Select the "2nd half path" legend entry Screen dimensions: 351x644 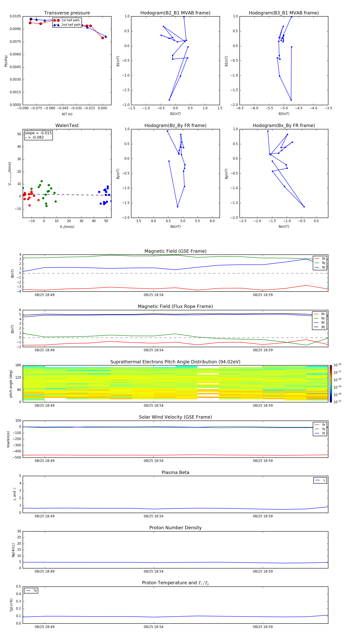pyautogui.click(x=67, y=25)
